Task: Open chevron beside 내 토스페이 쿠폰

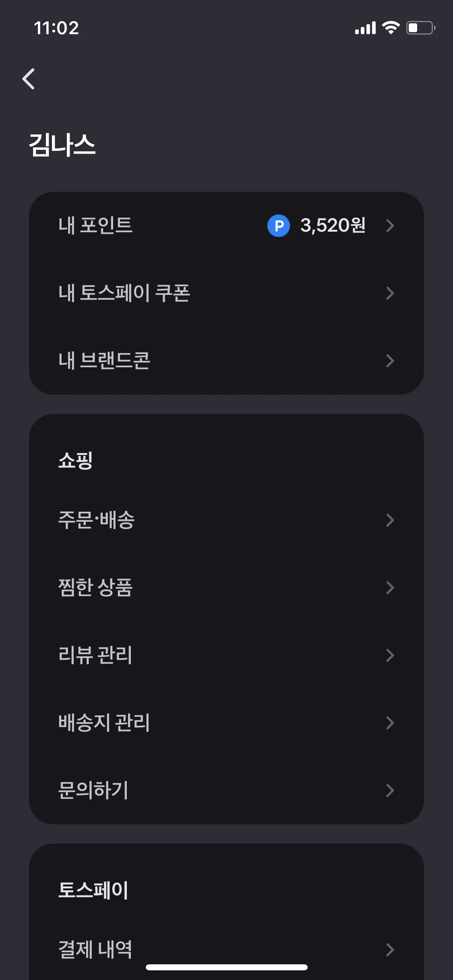Action: pos(390,293)
